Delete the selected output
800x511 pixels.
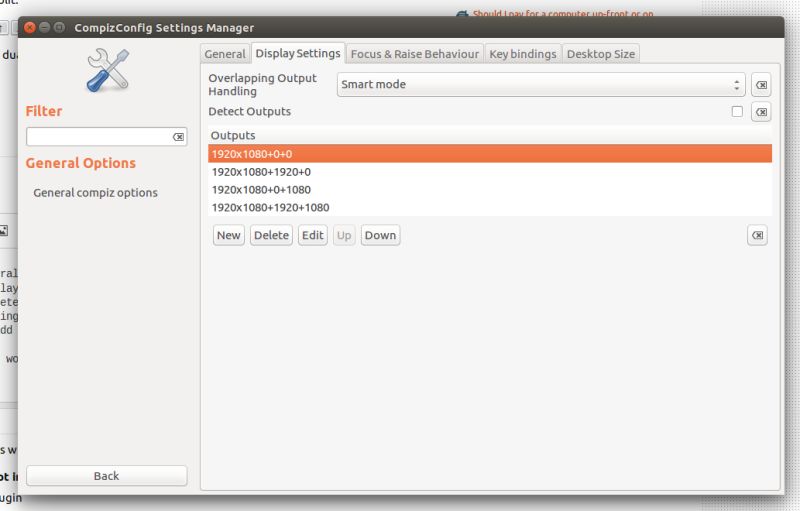(x=271, y=235)
